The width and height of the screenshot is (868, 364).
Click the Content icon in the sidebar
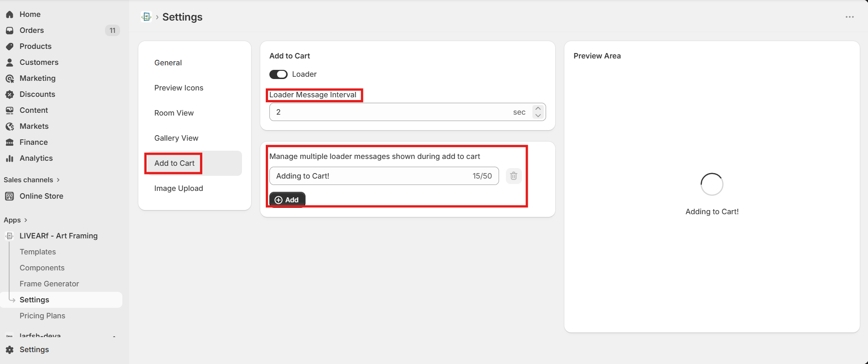click(10, 111)
